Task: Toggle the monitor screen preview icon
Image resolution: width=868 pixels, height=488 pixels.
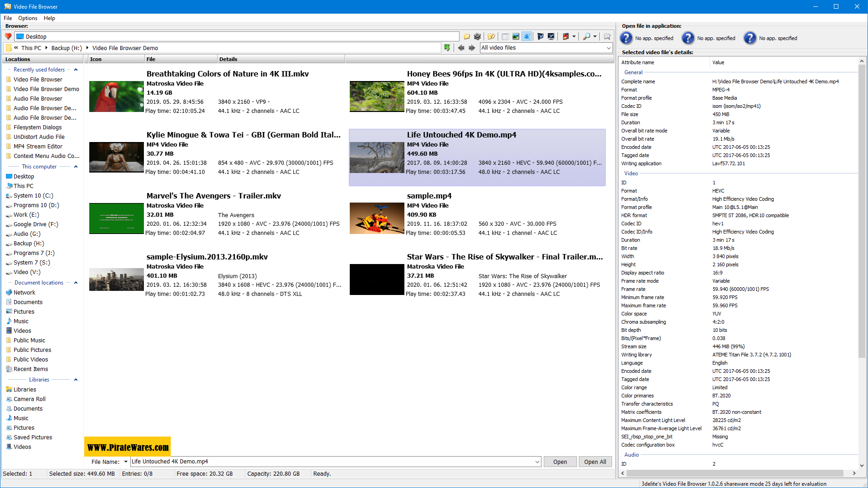Action: coord(551,36)
